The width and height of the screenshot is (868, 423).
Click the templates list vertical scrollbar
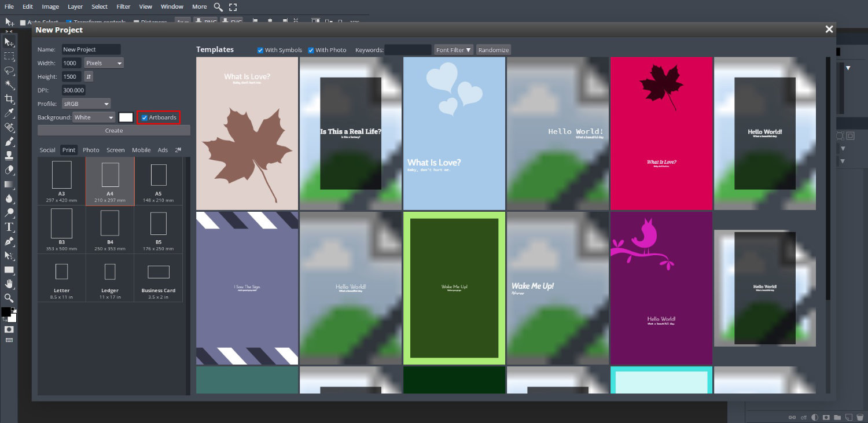827,178
